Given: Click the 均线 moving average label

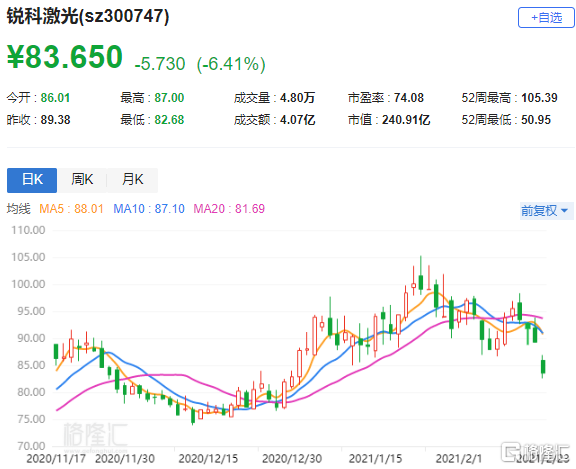Looking at the screenshot, I should point(18,209).
